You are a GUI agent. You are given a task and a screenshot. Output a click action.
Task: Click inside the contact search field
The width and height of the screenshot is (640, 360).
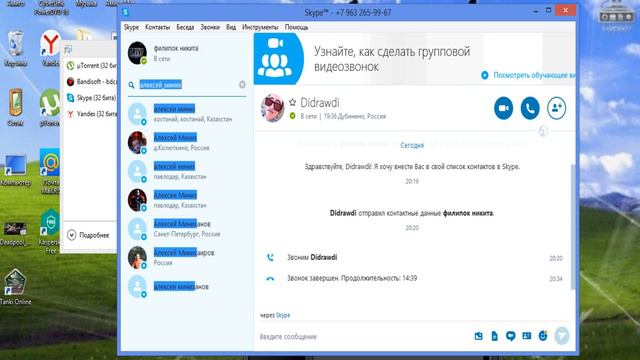[188, 85]
